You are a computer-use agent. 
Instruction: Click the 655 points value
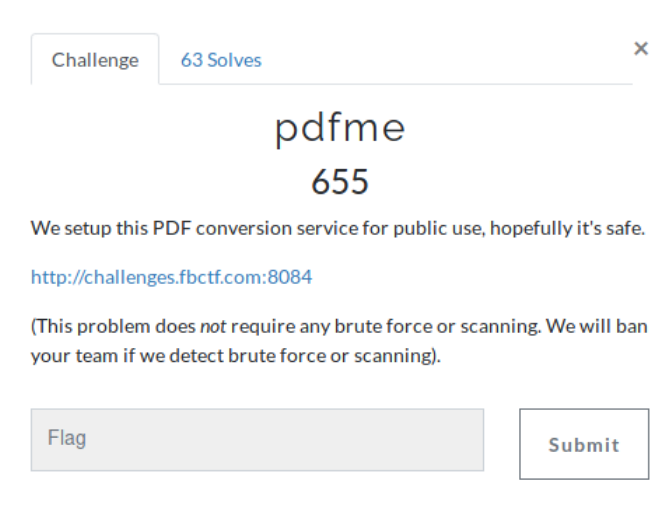340,182
